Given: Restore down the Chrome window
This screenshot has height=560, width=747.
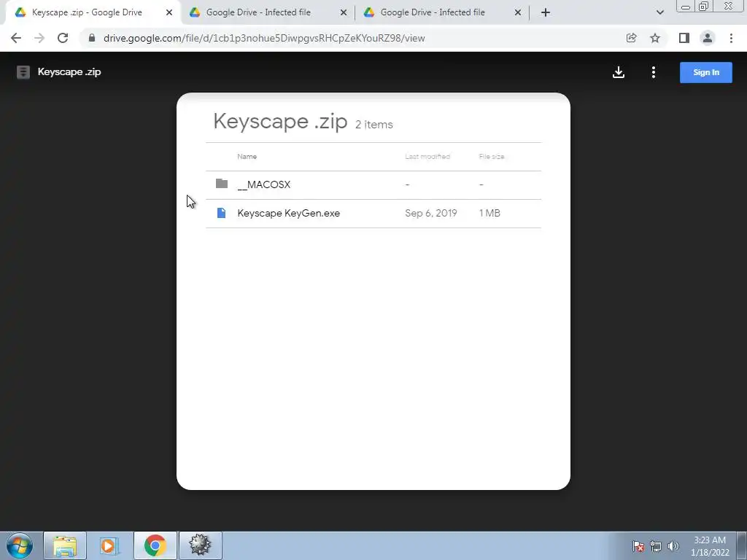Looking at the screenshot, I should 703,7.
